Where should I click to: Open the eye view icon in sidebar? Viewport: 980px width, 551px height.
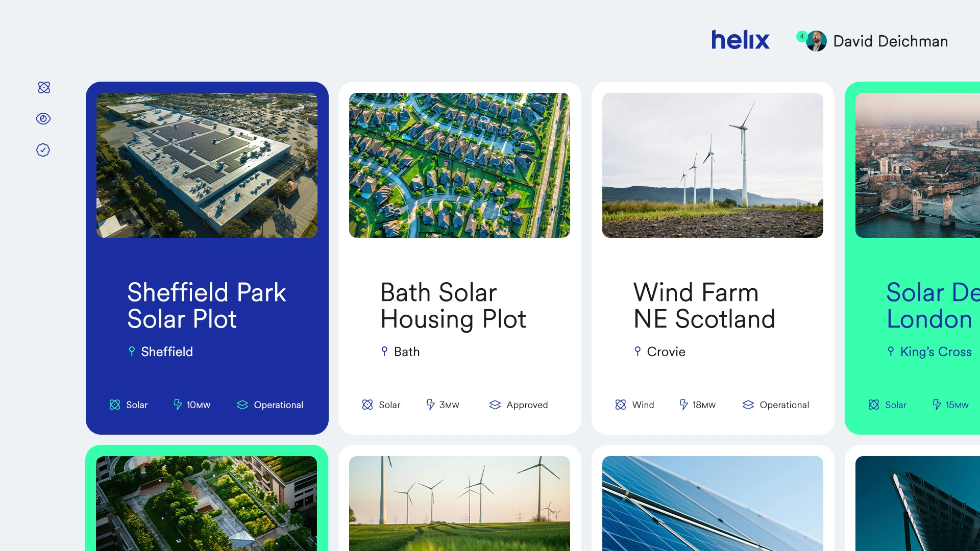(43, 119)
